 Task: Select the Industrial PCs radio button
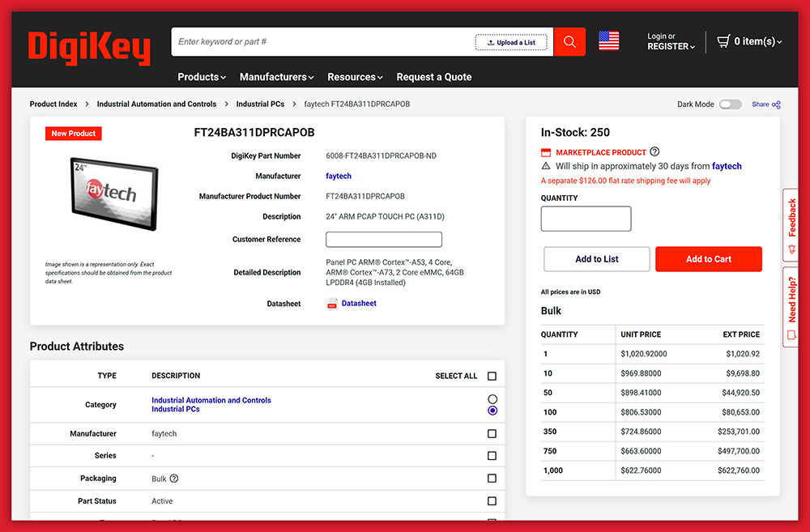tap(492, 410)
